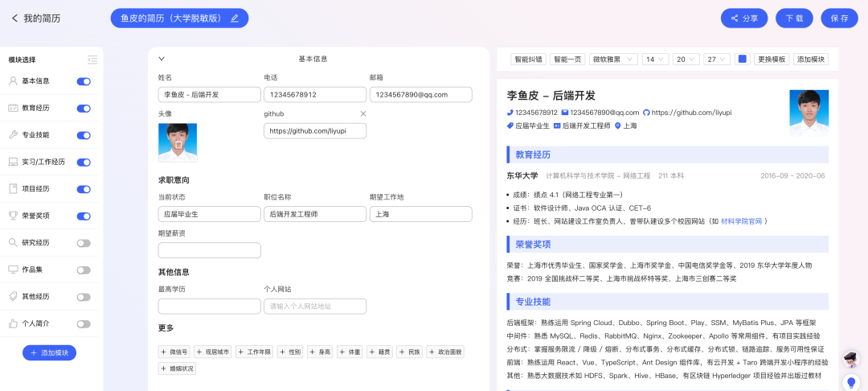Image resolution: width=868 pixels, height=391 pixels.
Task: Click the pencil edit icon beside resume title
Action: 234,19
